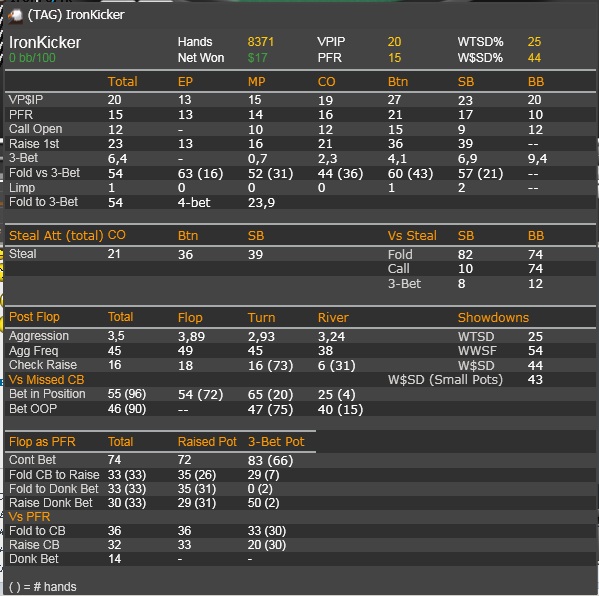Click the Turn column header

[x=261, y=317]
